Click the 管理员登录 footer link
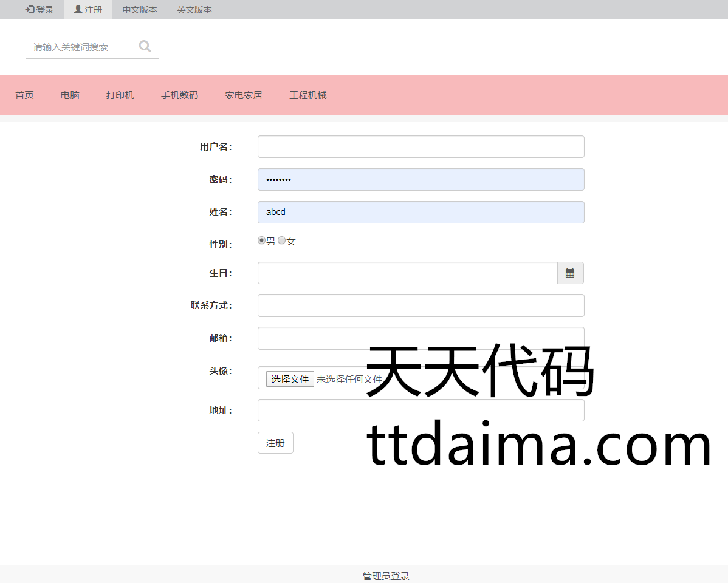 [x=386, y=576]
